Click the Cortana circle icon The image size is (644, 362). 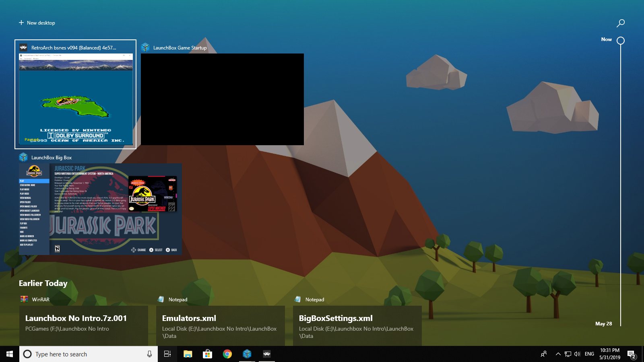27,354
